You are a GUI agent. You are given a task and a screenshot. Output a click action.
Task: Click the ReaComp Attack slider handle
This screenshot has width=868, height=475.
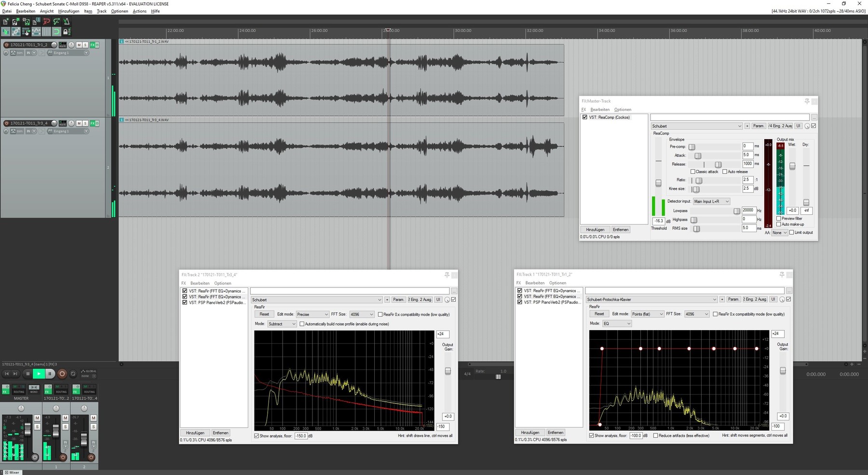pyautogui.click(x=698, y=155)
